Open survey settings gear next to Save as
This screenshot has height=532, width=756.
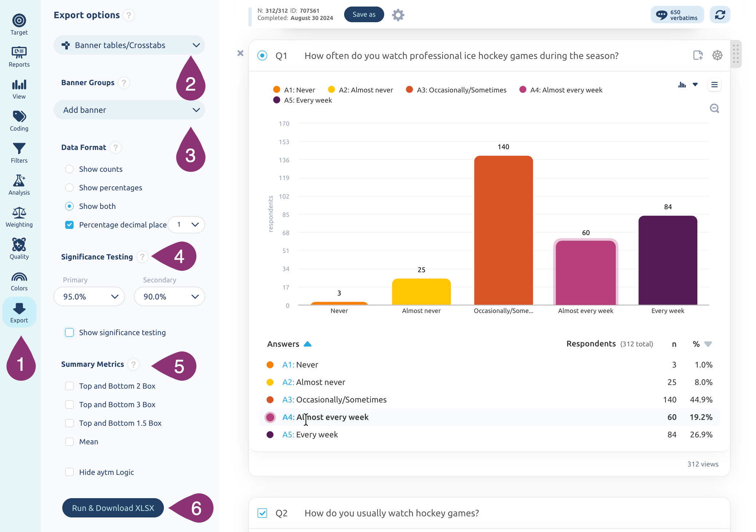coord(398,15)
